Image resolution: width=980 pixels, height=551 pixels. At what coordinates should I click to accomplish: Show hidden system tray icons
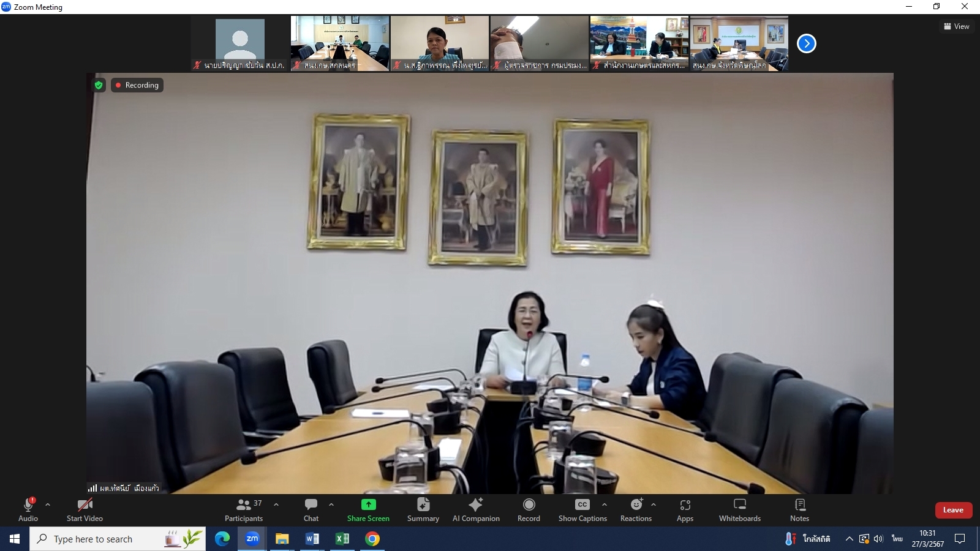click(x=849, y=539)
